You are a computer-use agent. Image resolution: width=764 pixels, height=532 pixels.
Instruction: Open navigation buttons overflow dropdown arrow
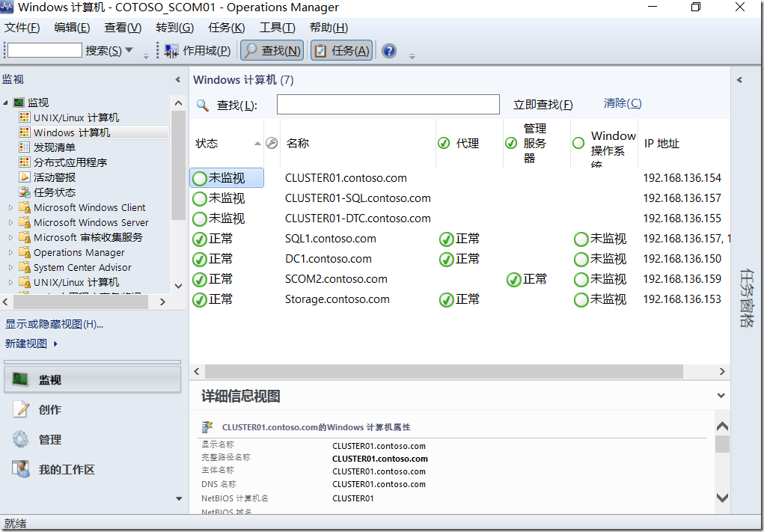coord(179,498)
